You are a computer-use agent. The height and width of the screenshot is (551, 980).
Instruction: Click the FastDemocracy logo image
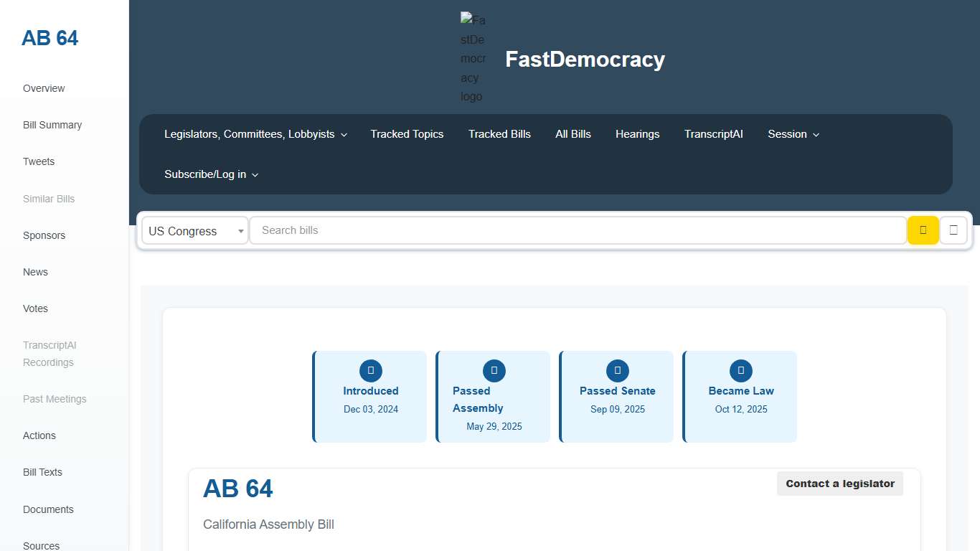tap(473, 58)
